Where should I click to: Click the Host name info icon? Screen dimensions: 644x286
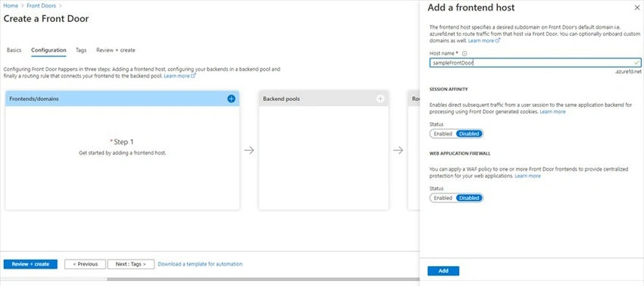pos(464,54)
